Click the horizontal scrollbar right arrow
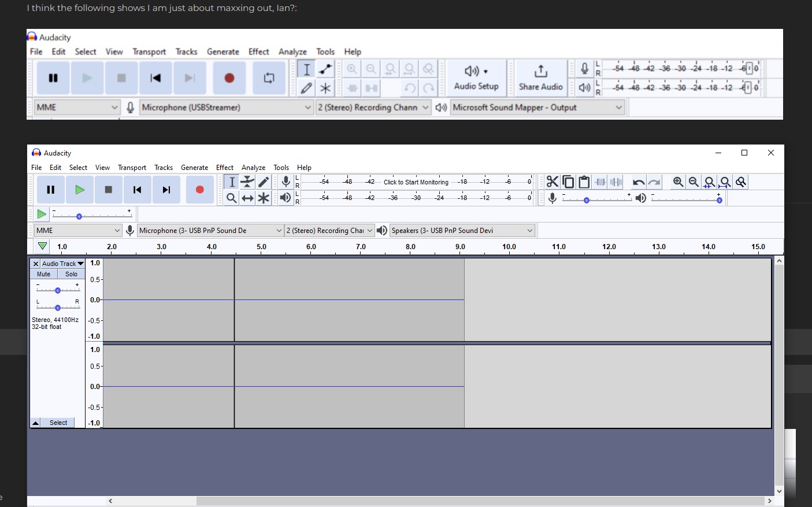 click(x=769, y=501)
